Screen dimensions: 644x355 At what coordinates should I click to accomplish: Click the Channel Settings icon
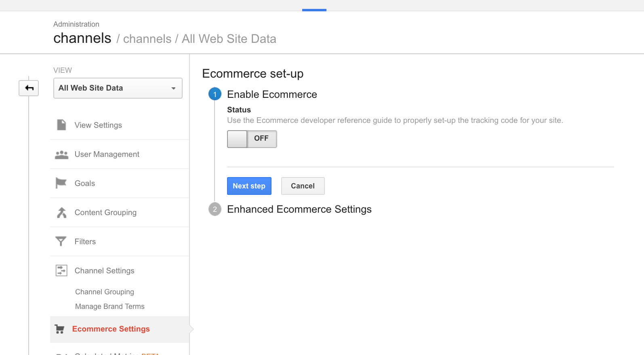click(61, 270)
